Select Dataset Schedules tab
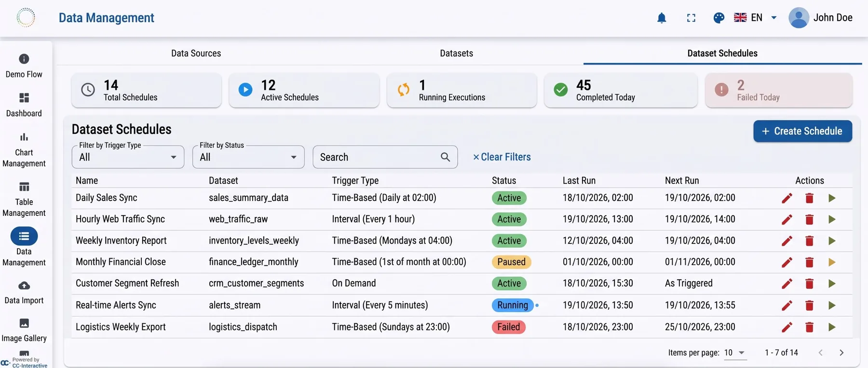868x368 pixels. 722,53
